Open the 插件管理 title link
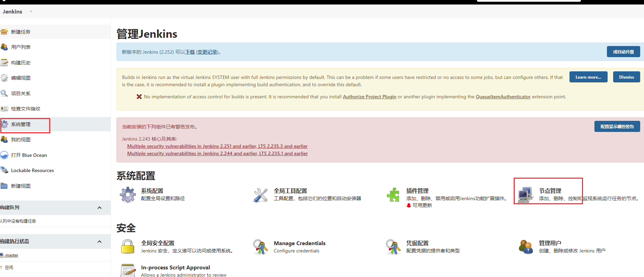The width and height of the screenshot is (644, 277). pos(417,191)
